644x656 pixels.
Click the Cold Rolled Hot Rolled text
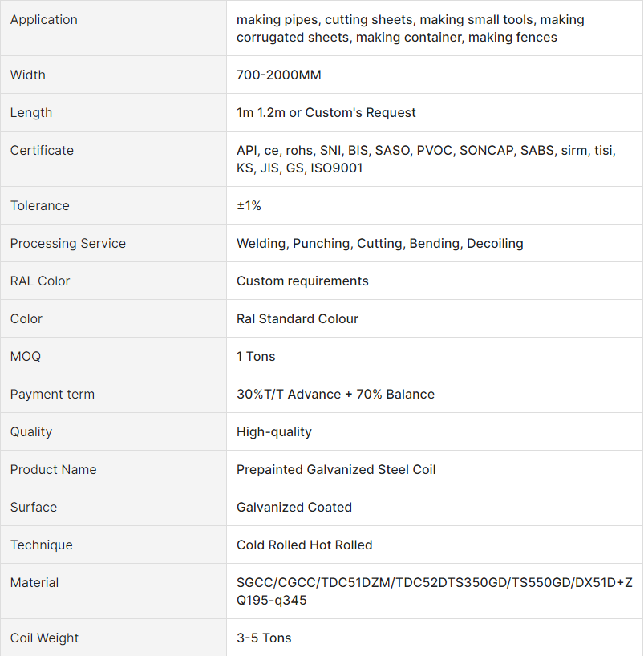coord(304,545)
